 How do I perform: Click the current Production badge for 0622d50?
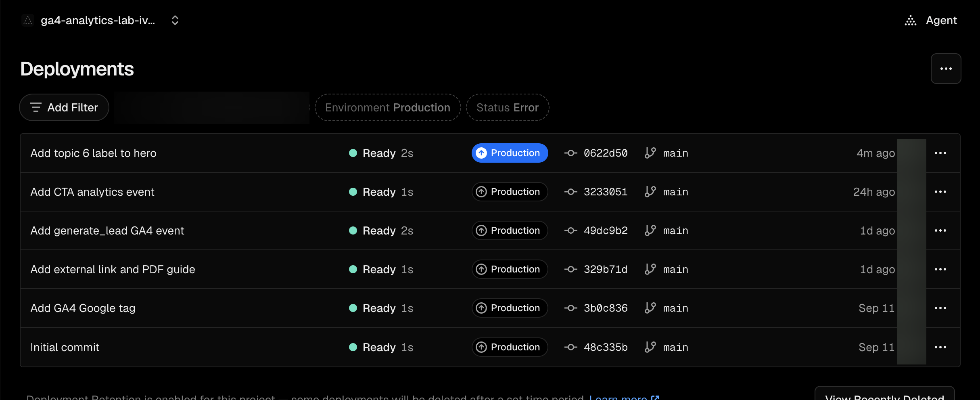(510, 153)
